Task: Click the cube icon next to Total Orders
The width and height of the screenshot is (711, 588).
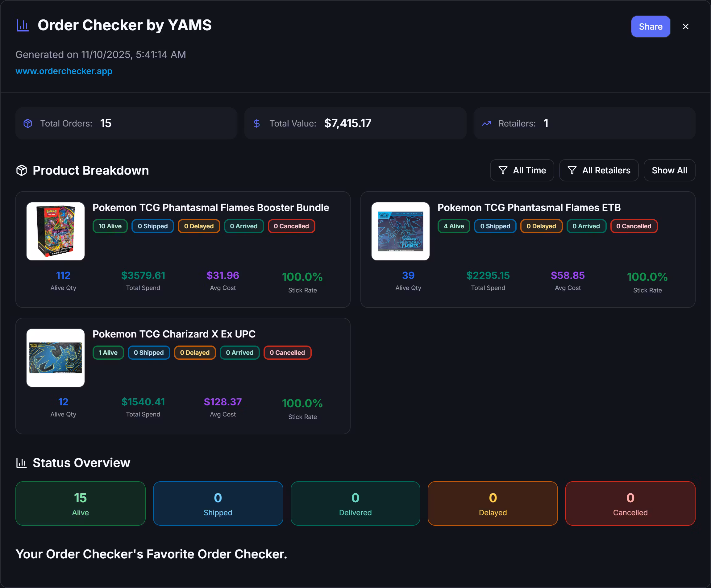Action: point(28,124)
